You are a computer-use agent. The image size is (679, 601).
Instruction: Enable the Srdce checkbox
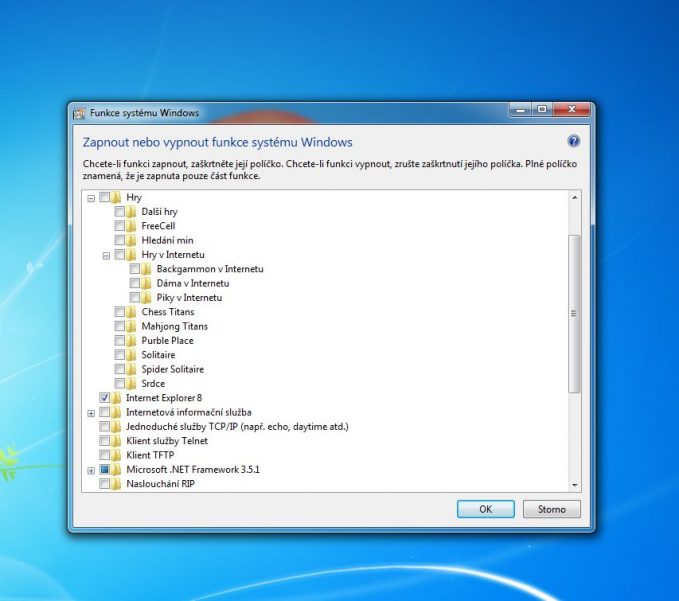point(120,383)
